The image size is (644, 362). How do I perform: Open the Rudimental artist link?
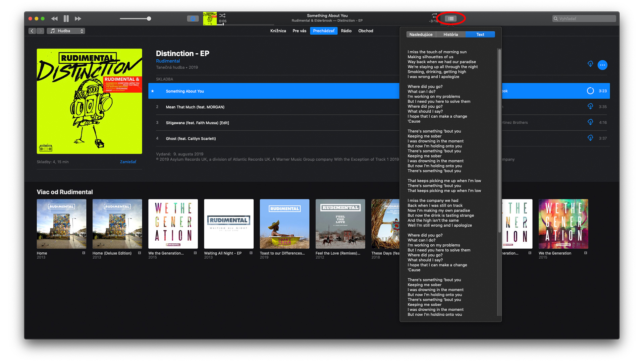pos(168,61)
